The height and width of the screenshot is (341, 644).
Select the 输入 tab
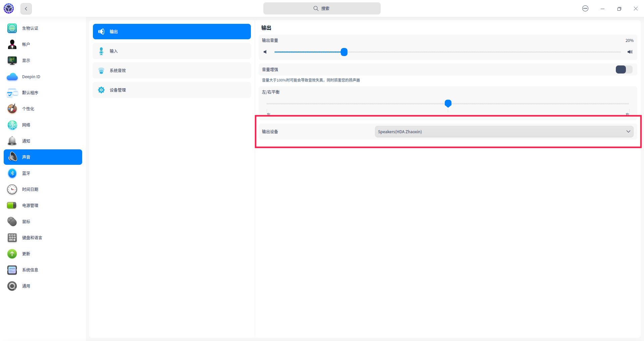(x=172, y=51)
